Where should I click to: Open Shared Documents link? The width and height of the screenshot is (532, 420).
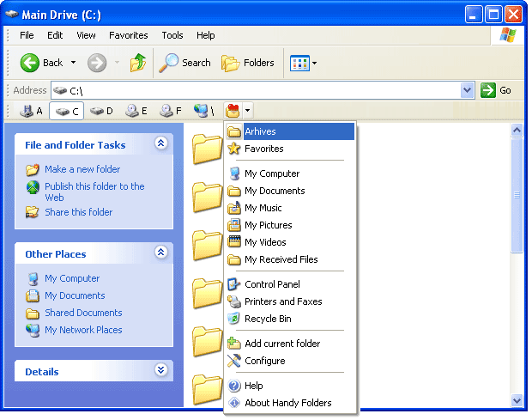click(x=83, y=313)
